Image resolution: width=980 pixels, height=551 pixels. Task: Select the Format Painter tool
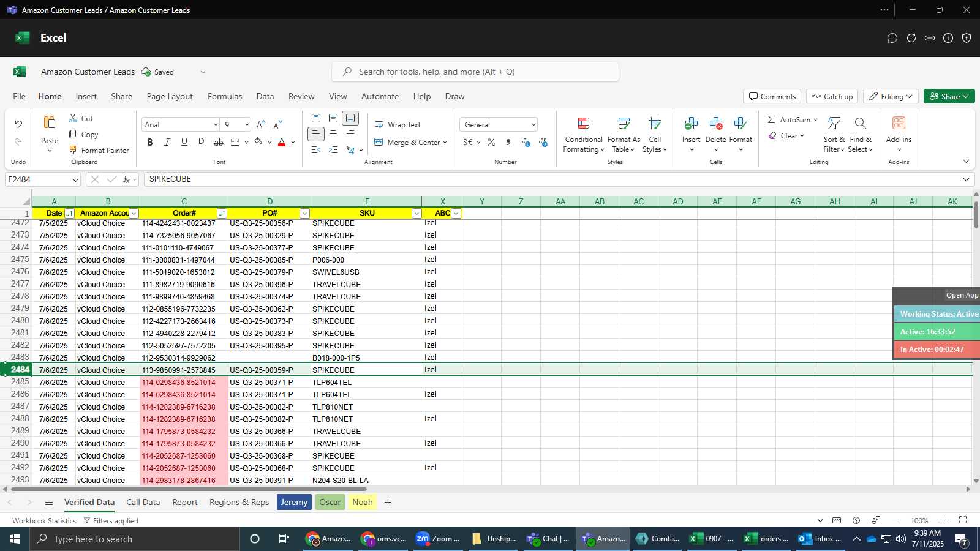click(99, 150)
